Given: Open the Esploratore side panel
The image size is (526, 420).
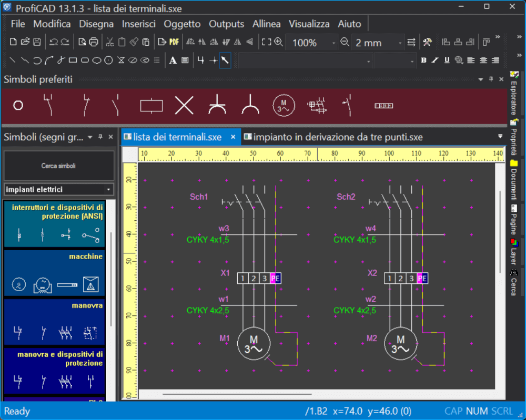Looking at the screenshot, I should pos(513,93).
